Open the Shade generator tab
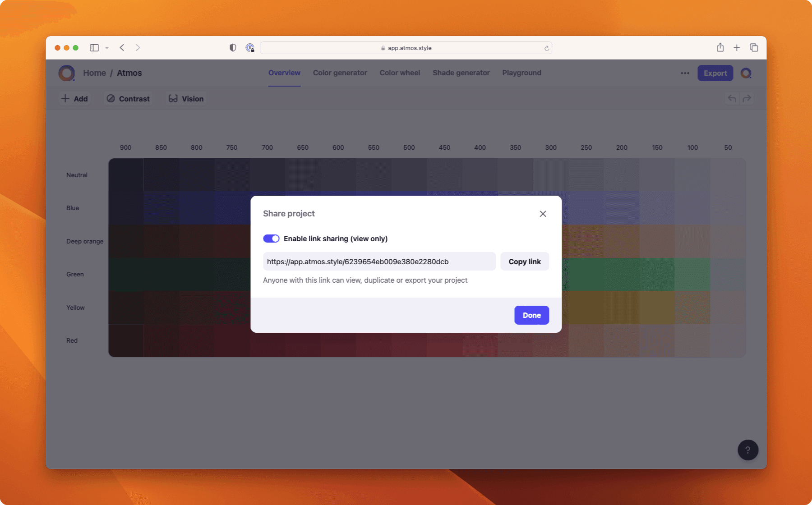Image resolution: width=812 pixels, height=505 pixels. coord(461,73)
